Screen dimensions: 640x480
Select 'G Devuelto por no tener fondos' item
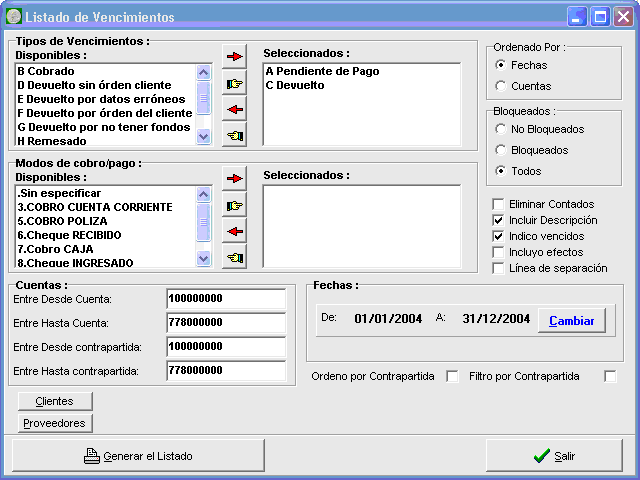click(x=105, y=127)
